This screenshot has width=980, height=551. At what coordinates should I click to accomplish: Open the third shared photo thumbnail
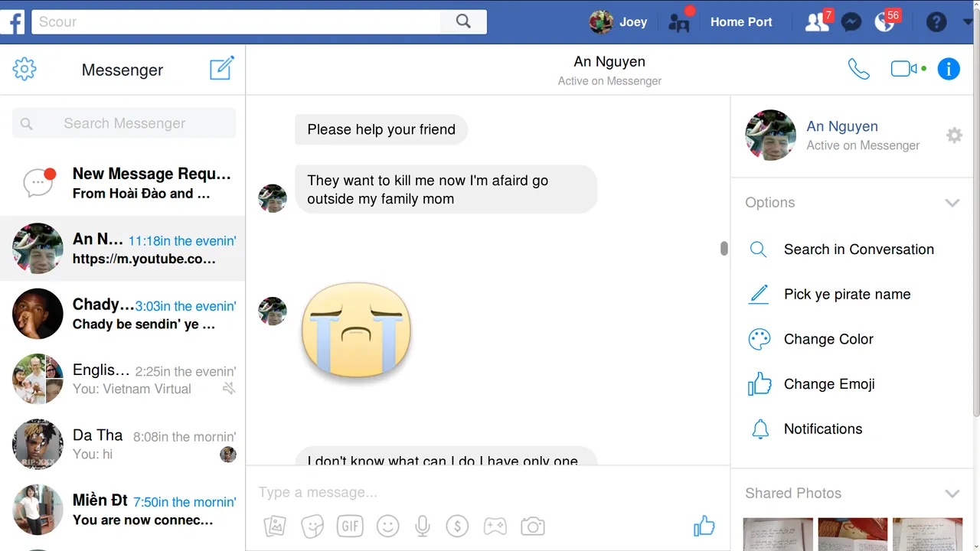927,534
